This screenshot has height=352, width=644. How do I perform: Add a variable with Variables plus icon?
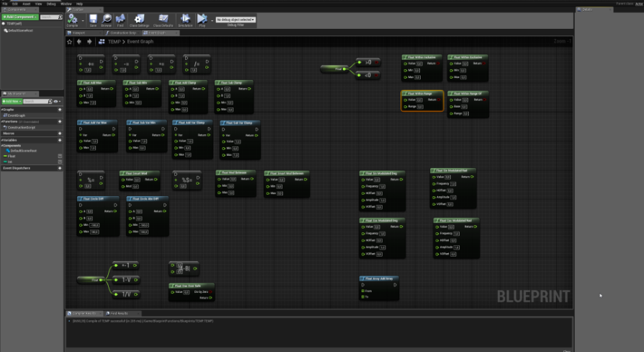tap(60, 140)
